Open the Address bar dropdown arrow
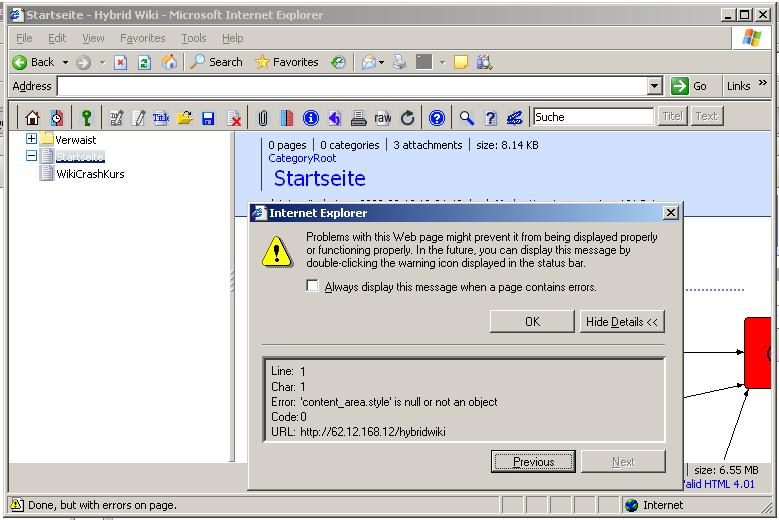 point(655,87)
